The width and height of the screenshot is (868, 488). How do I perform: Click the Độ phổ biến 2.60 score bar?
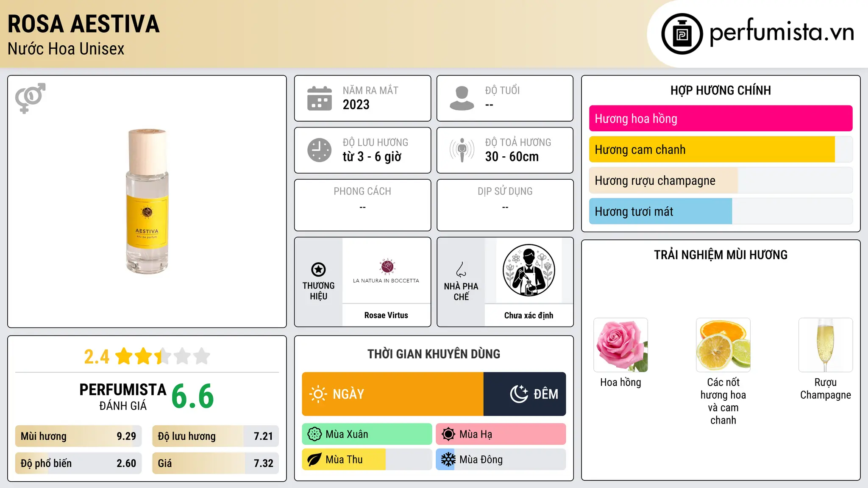78,463
